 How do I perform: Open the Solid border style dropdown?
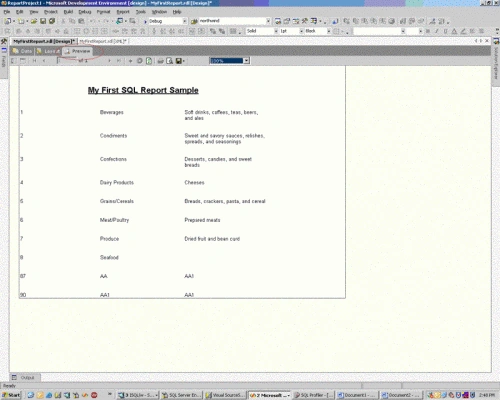(x=276, y=31)
